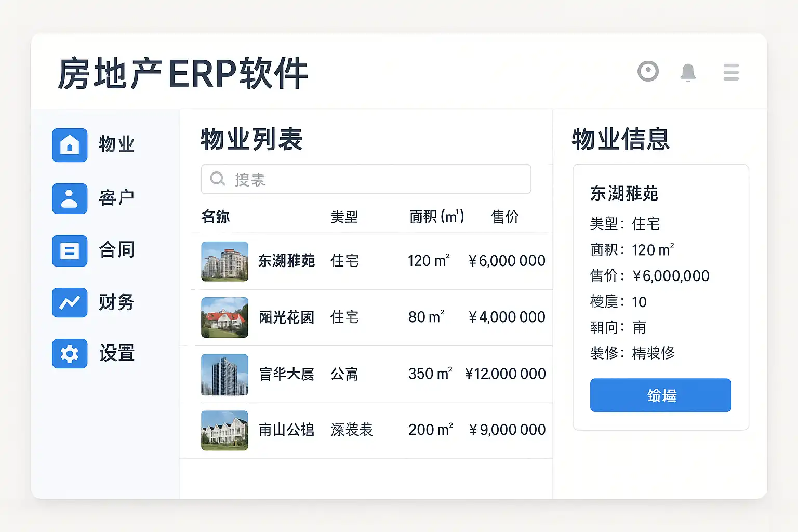The width and height of the screenshot is (798, 532).
Task: Click the 售价: ¥6,000,000 line in the info card
Action: [x=650, y=276]
